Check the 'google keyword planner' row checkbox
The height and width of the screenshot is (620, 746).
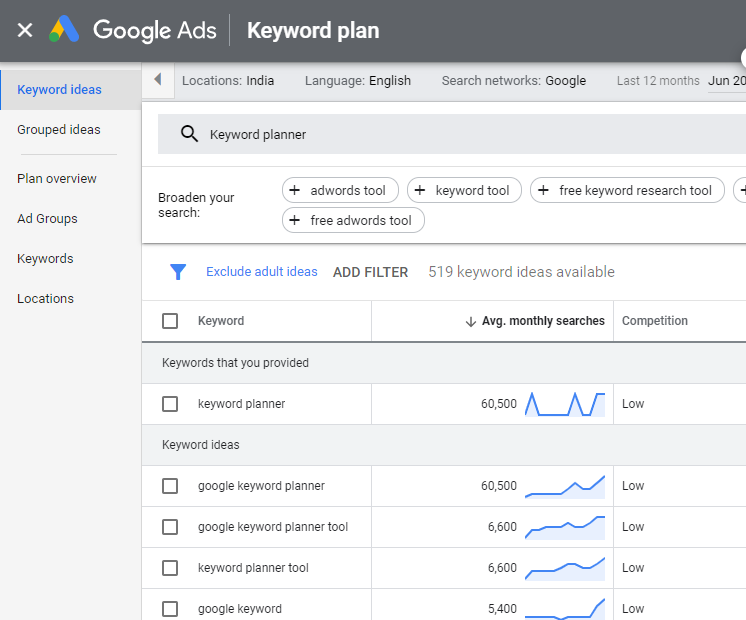[x=170, y=486]
